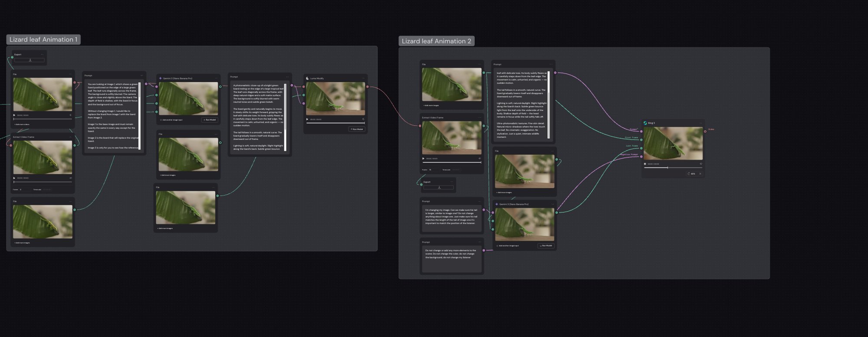This screenshot has height=337, width=868.
Task: Play the video in Animation 1 File node
Action: [x=14, y=115]
